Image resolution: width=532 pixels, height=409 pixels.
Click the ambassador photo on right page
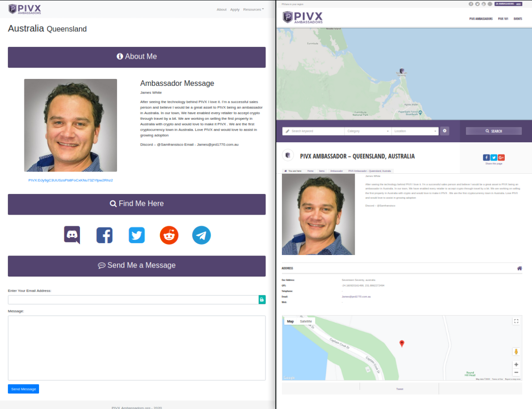click(318, 214)
